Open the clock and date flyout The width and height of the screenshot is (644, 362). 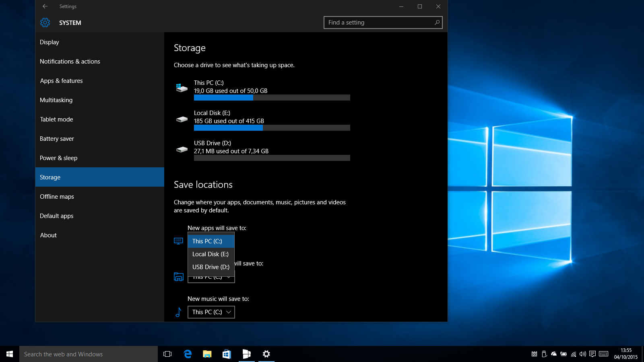click(x=625, y=354)
